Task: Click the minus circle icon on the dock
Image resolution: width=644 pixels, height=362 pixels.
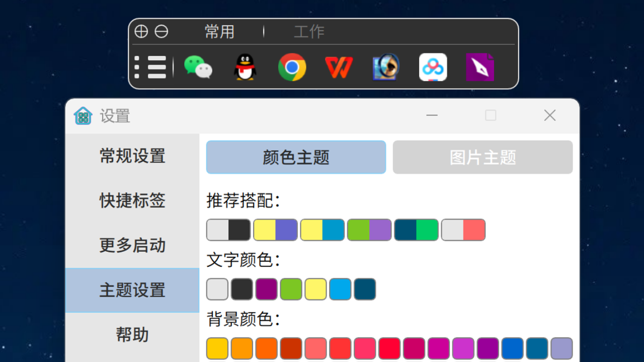Action: [x=161, y=31]
